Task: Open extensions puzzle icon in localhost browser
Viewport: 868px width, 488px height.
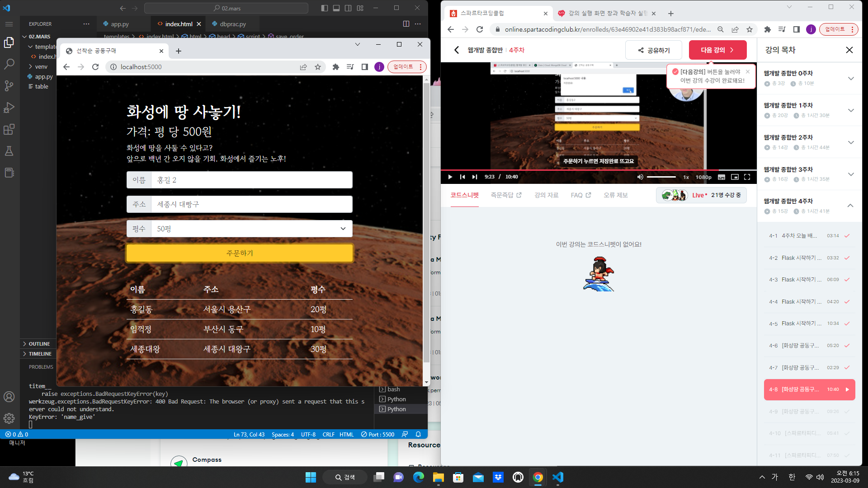Action: coord(335,67)
